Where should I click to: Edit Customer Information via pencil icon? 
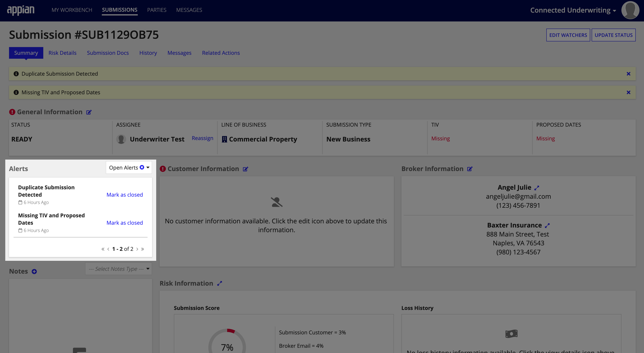click(246, 169)
